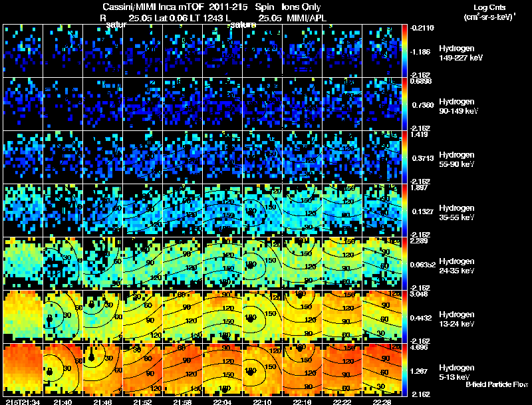Click the '1.419' colorbar value
532x405 pixels.
point(419,134)
